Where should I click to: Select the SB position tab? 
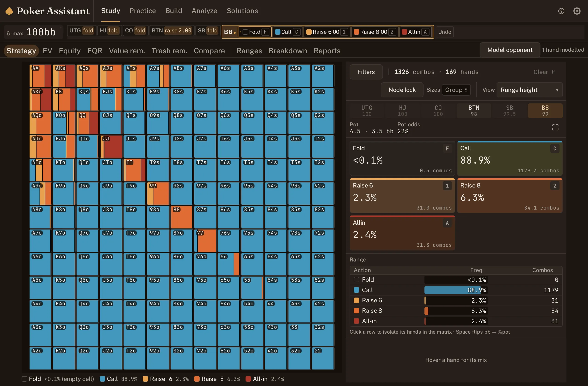(x=509, y=111)
